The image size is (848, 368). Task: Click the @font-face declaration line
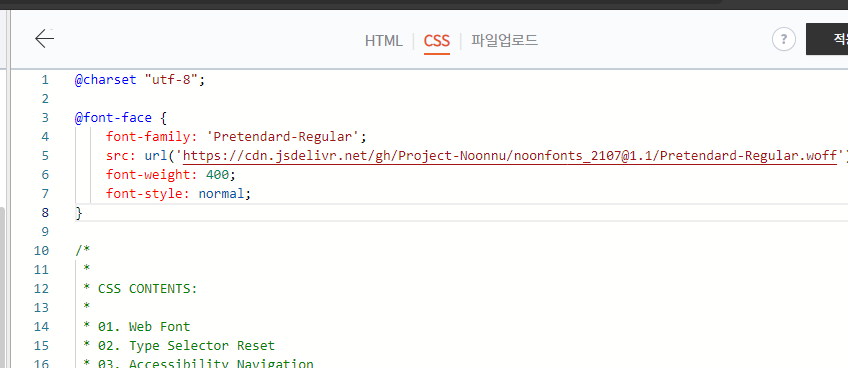(121, 118)
